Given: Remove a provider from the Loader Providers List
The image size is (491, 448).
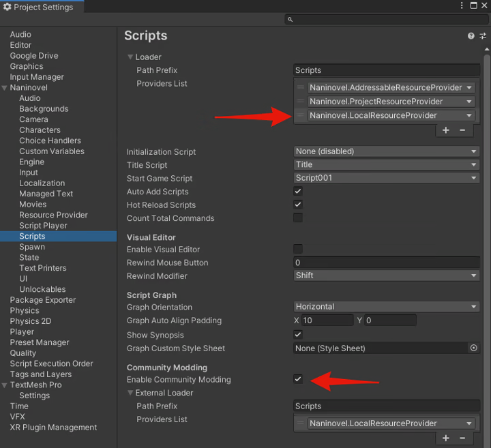Looking at the screenshot, I should click(462, 130).
